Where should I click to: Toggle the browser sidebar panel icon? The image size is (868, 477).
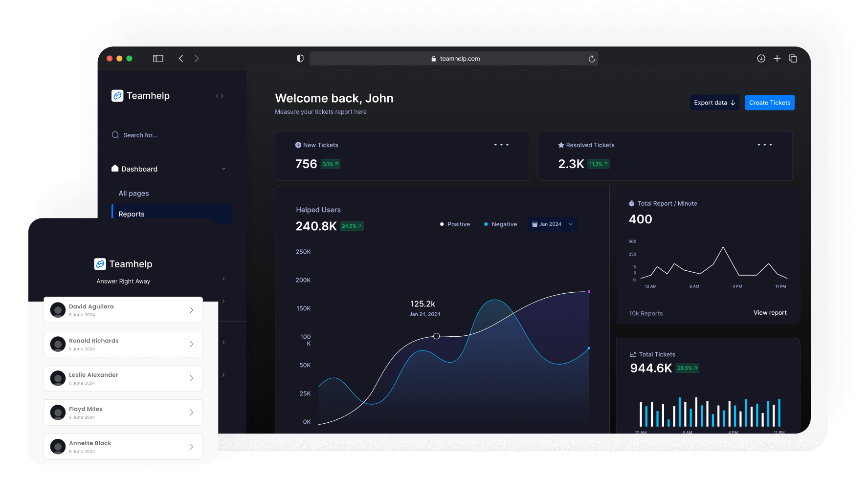pos(158,59)
